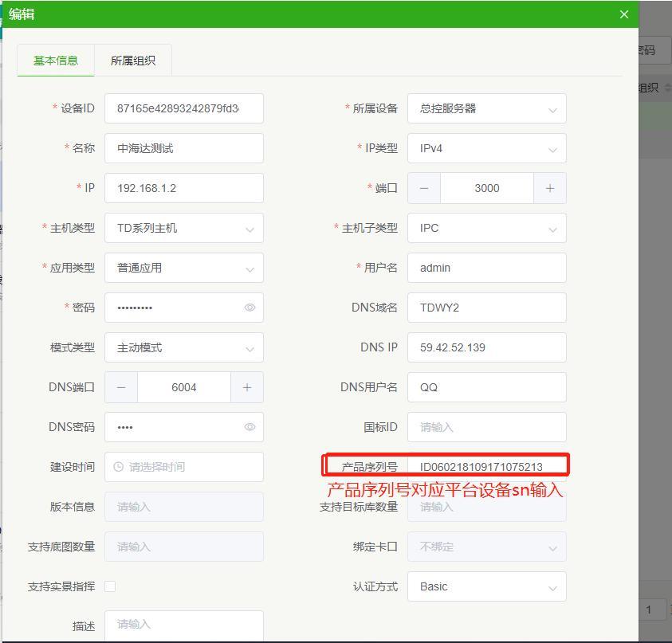Open the 建设时间 date picker
672x643 pixels.
183,467
